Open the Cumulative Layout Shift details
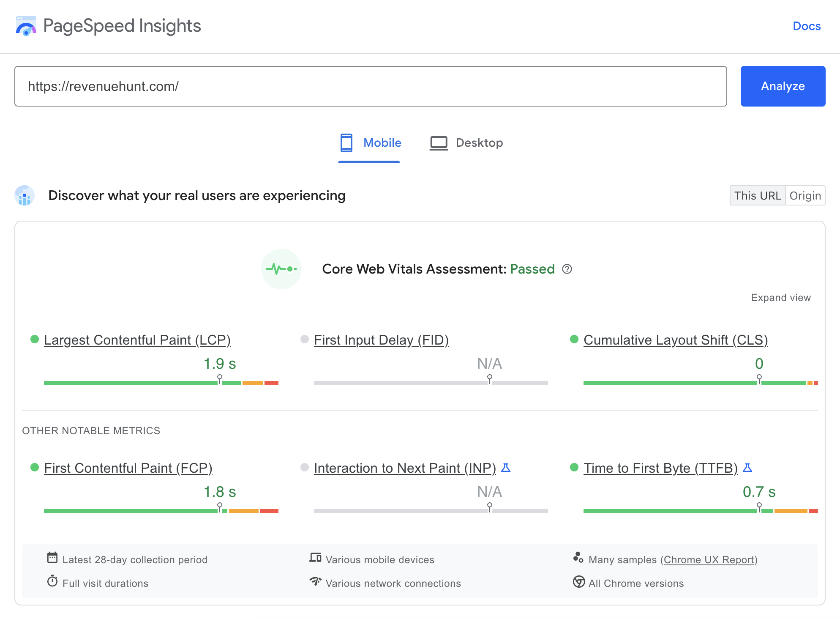The width and height of the screenshot is (840, 619). (x=675, y=340)
